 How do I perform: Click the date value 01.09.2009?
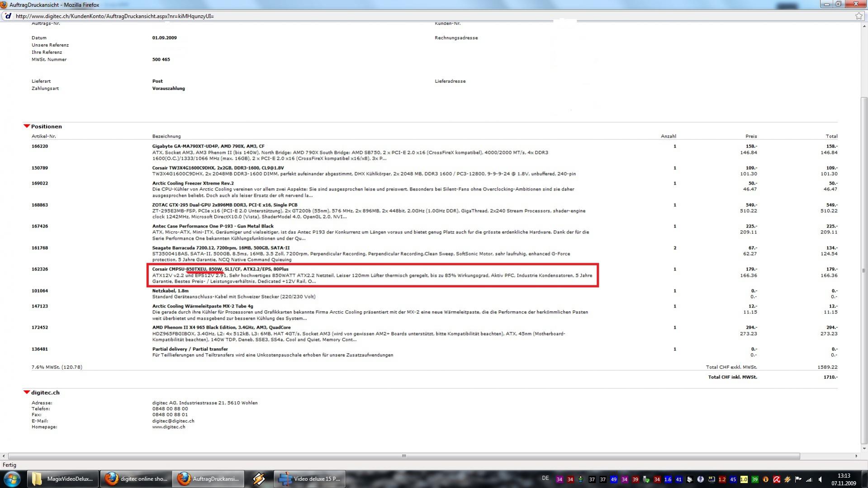pyautogui.click(x=165, y=38)
